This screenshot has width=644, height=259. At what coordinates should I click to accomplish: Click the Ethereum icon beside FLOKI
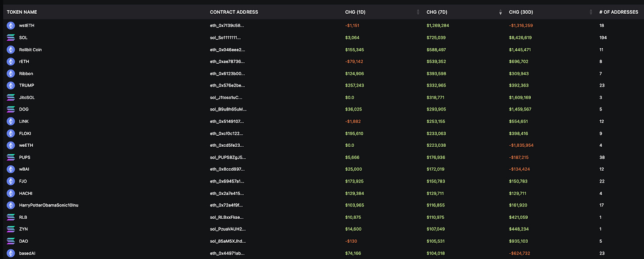click(11, 133)
